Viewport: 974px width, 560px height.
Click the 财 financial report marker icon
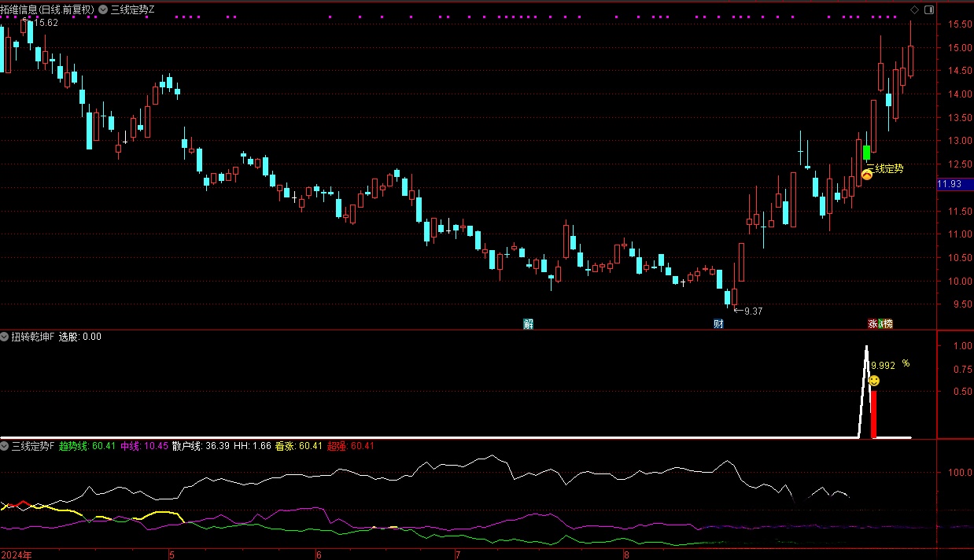click(x=718, y=323)
